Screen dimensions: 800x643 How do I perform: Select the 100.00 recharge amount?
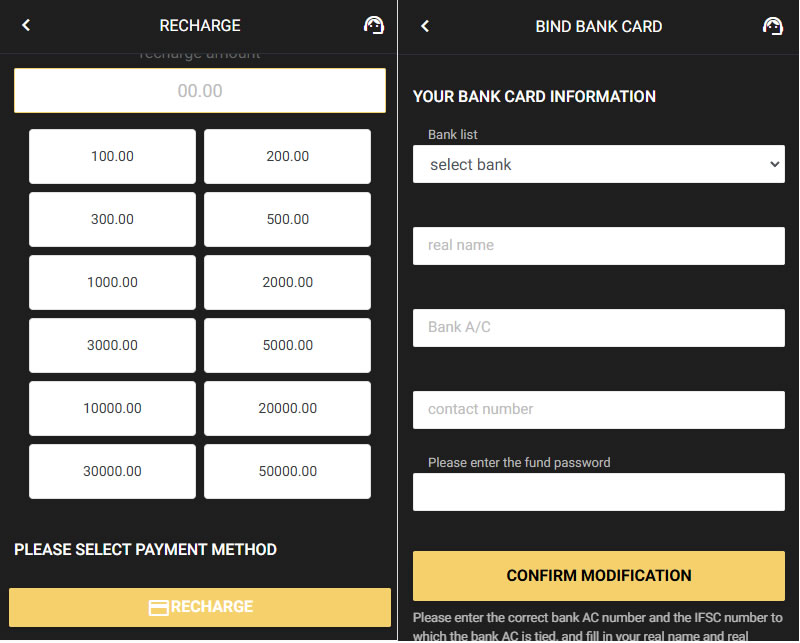(112, 156)
